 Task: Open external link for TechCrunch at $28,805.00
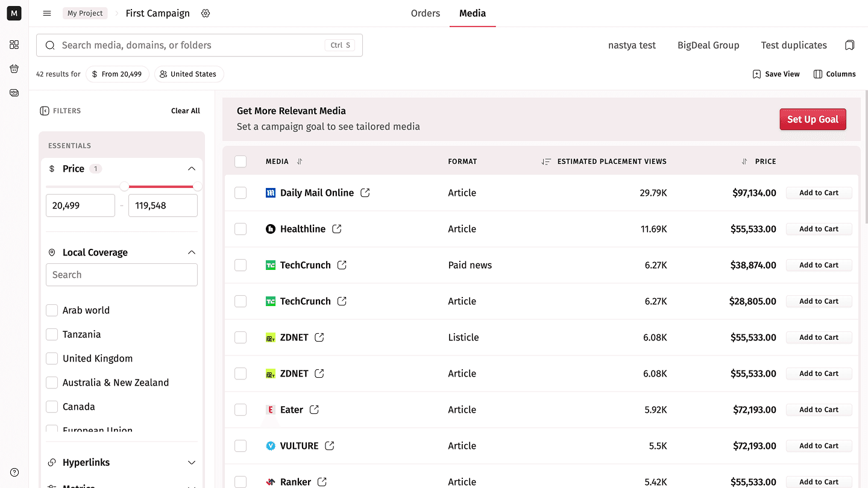click(x=342, y=301)
